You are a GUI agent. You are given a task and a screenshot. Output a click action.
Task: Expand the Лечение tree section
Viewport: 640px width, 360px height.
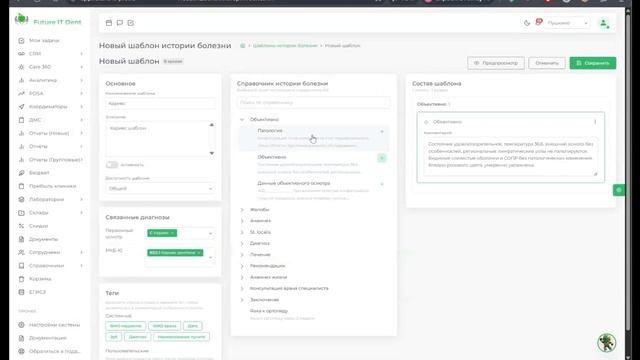(242, 255)
